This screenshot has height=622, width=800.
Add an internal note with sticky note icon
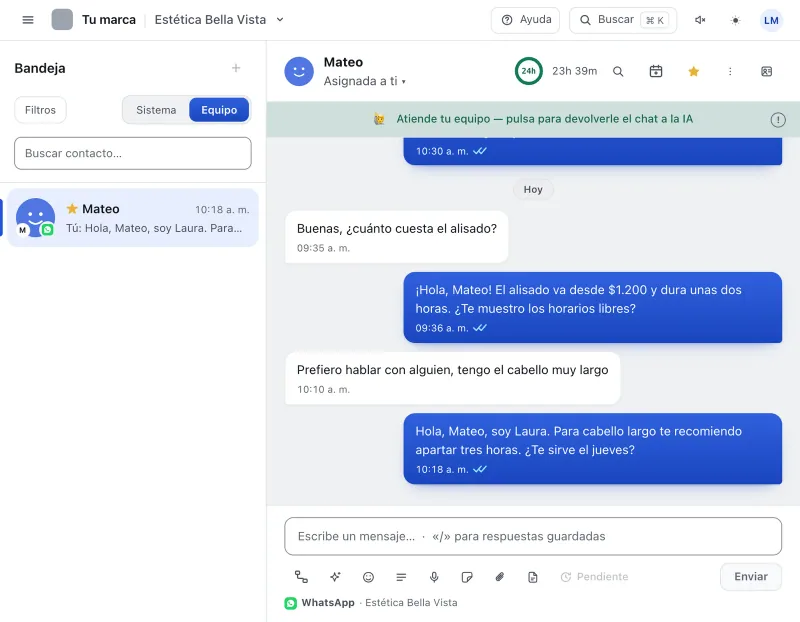466,577
